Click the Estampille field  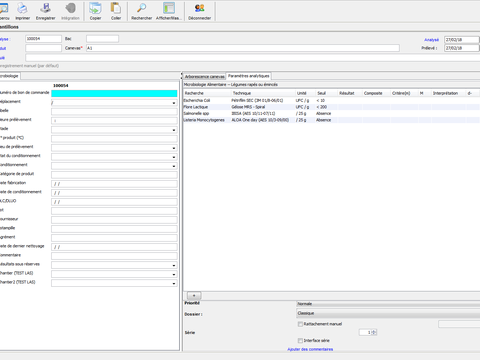coord(114,229)
